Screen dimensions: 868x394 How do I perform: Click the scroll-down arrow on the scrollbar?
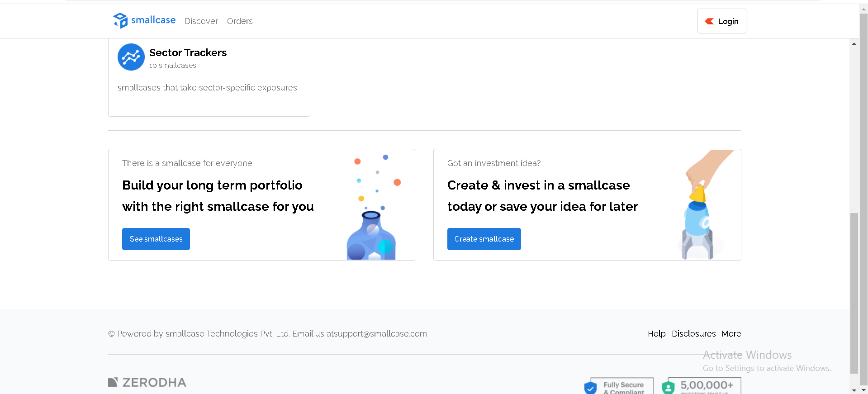(x=854, y=390)
